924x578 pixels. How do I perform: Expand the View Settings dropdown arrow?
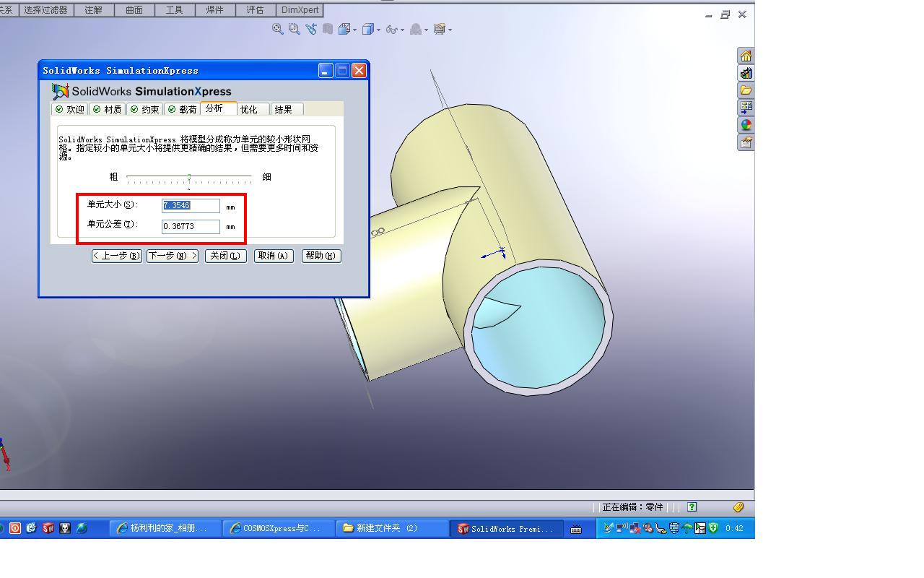pos(450,30)
